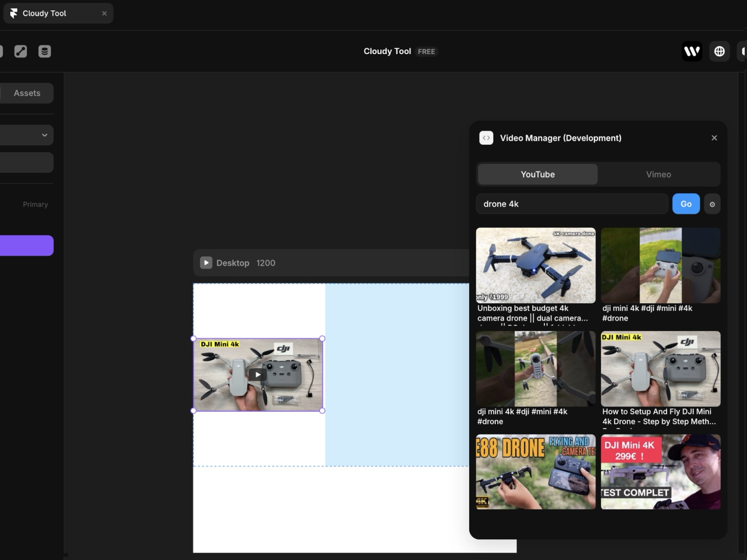Play the Desktop breakpoint preview

206,263
